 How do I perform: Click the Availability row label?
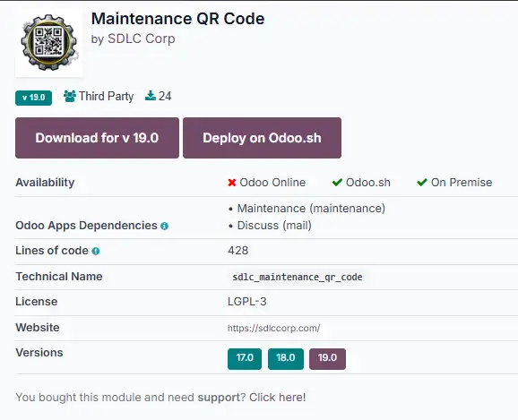click(x=45, y=183)
